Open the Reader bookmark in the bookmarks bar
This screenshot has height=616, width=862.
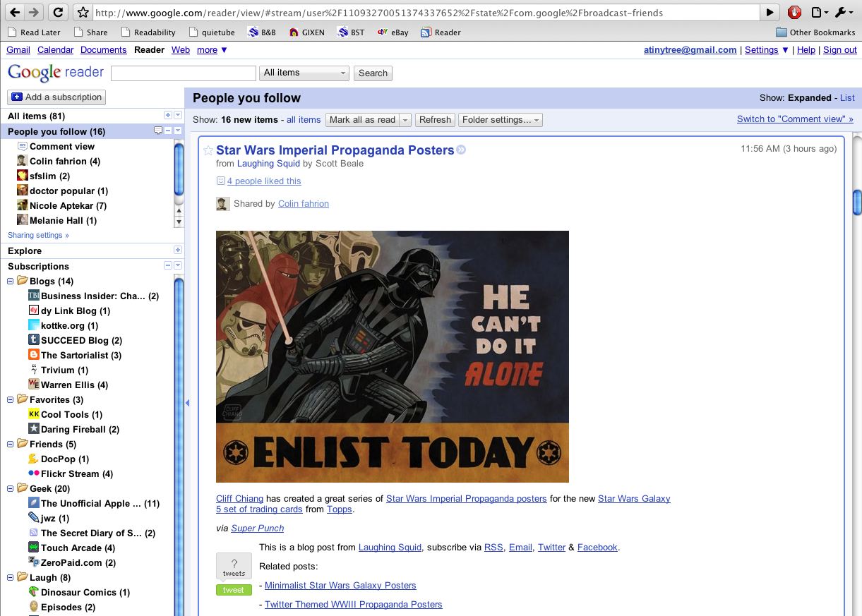pyautogui.click(x=441, y=32)
